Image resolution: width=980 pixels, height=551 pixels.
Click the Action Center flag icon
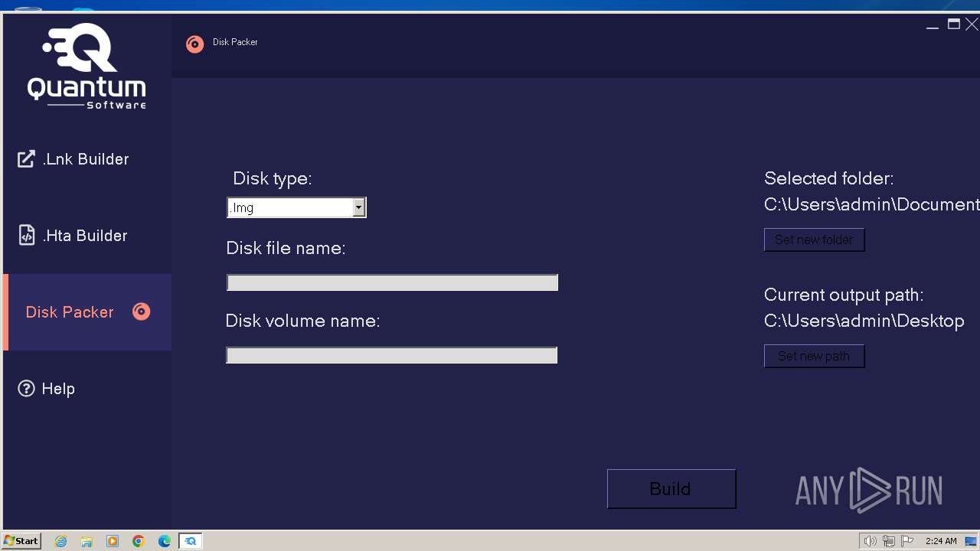[x=907, y=541]
